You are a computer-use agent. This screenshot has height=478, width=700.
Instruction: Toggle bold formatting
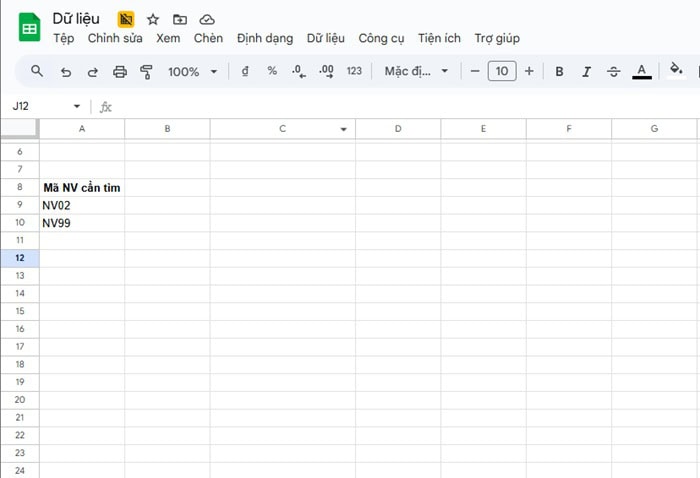(x=559, y=71)
